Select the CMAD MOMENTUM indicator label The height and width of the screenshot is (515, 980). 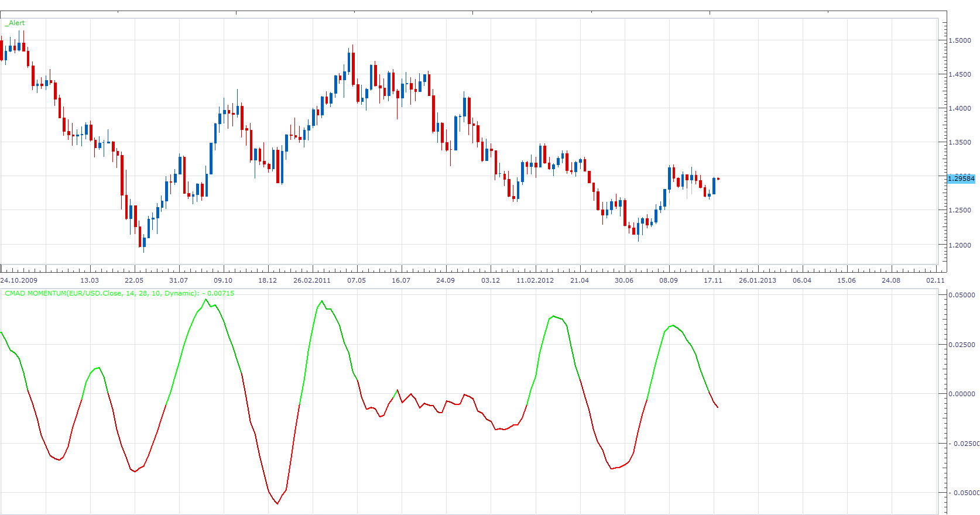point(119,293)
